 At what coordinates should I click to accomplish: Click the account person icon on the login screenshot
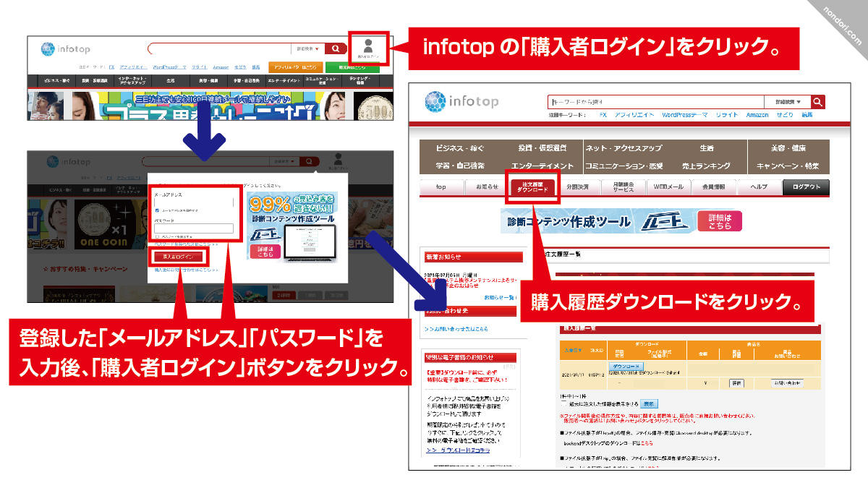pyautogui.click(x=338, y=158)
